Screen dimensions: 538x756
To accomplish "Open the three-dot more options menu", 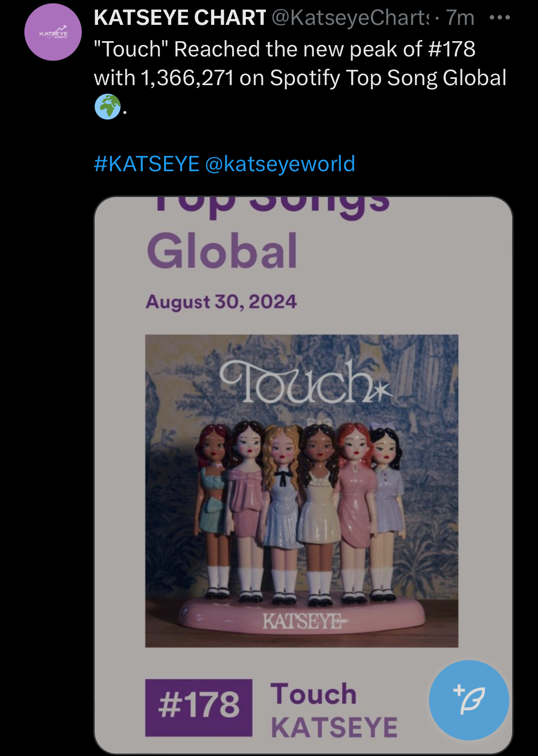I will coord(500,18).
